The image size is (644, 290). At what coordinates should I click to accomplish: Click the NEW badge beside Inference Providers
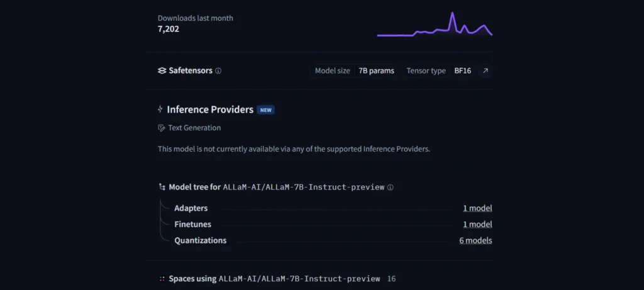[266, 109]
